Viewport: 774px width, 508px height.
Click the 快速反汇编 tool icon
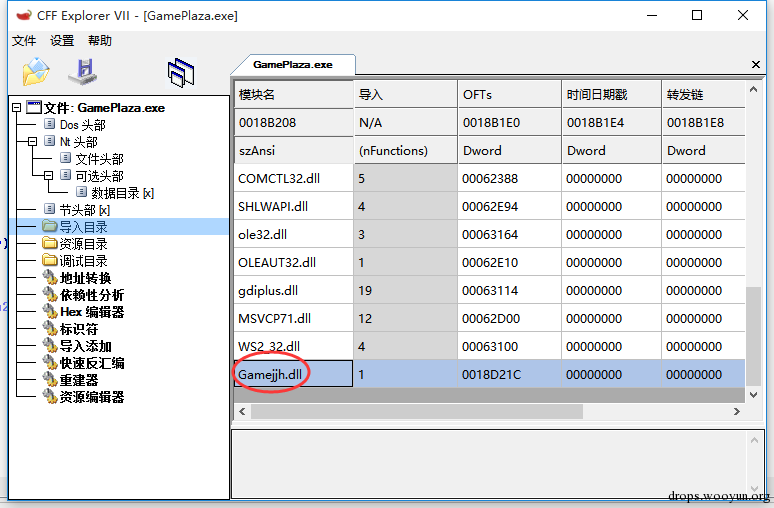(50, 362)
